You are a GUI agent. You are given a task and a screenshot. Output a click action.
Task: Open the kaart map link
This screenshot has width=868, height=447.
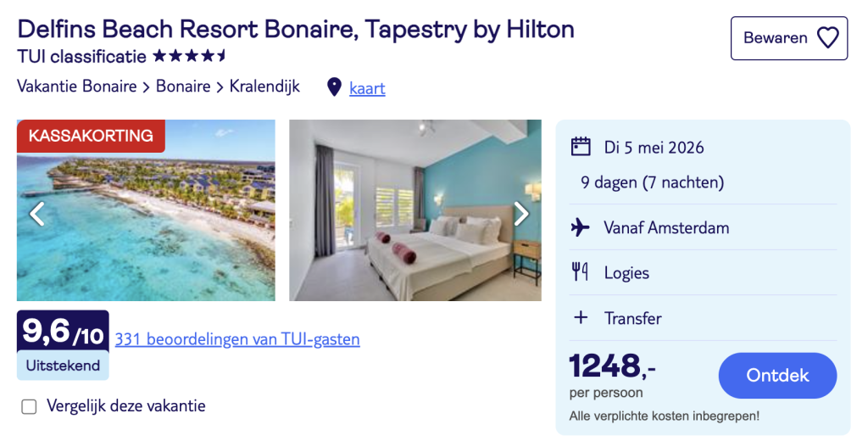pos(367,88)
